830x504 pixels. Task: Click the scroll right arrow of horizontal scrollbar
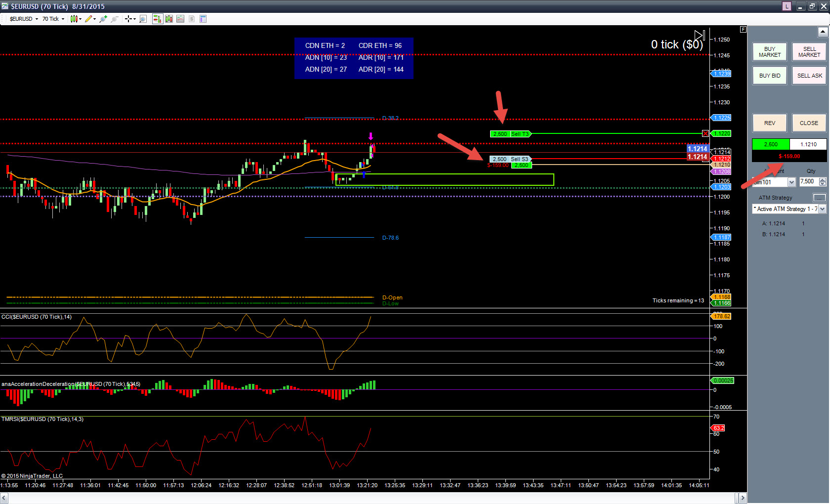(x=743, y=498)
